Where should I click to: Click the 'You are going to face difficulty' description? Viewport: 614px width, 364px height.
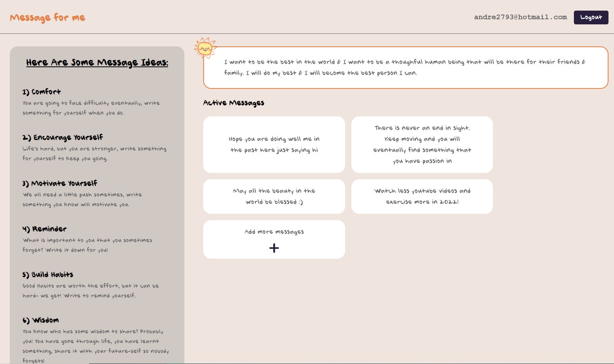pos(91,108)
